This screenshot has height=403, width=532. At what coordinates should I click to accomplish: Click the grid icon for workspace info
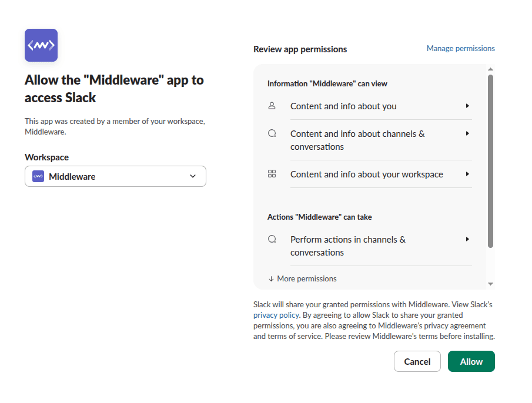pyautogui.click(x=272, y=174)
